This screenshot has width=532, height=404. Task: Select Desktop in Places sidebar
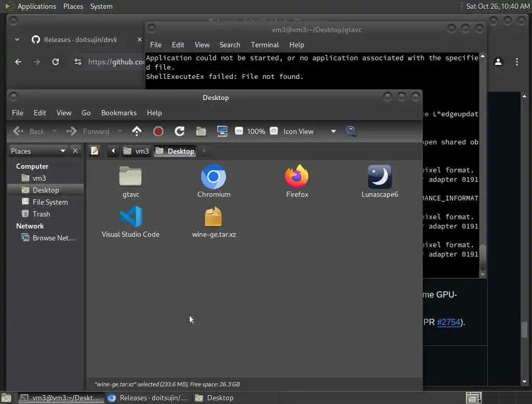[45, 190]
